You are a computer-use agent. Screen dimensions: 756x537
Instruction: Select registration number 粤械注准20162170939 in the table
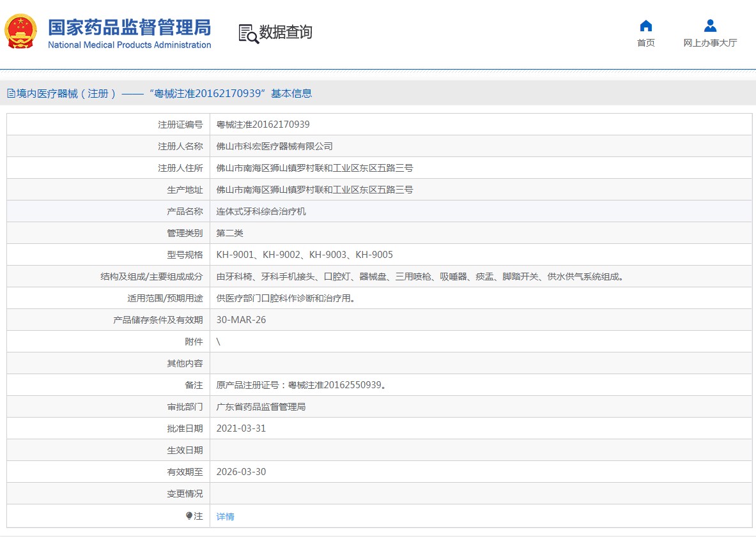[x=263, y=125]
